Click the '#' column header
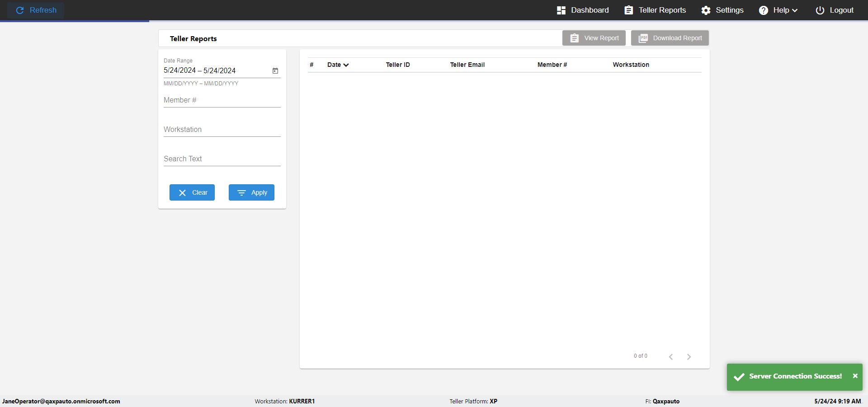Viewport: 868px width, 407px height. [x=311, y=65]
